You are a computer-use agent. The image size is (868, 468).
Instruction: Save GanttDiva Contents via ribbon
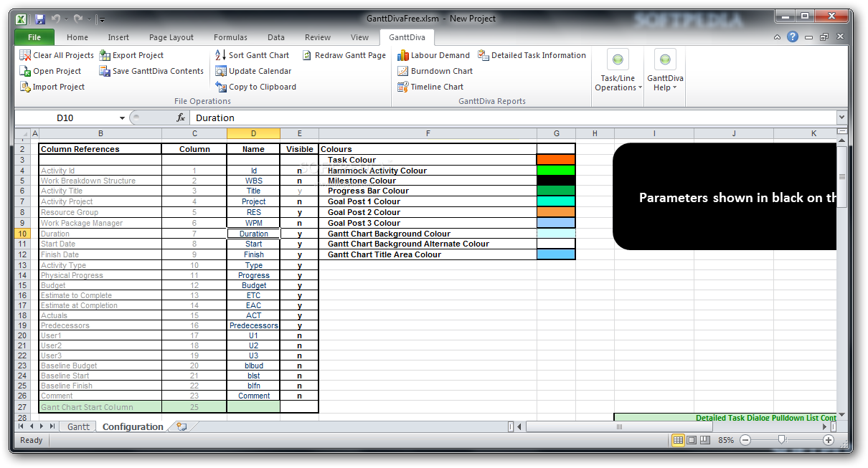151,71
